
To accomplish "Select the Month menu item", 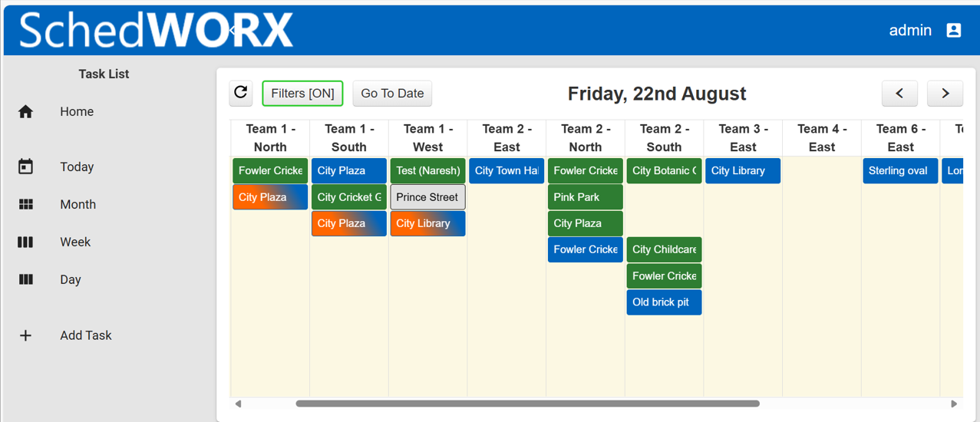I will pyautogui.click(x=78, y=204).
